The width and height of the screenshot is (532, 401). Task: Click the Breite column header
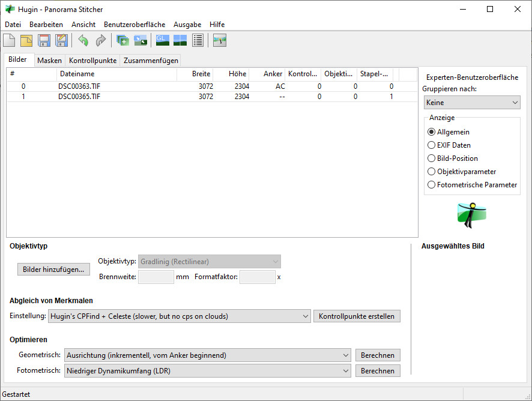click(x=195, y=74)
